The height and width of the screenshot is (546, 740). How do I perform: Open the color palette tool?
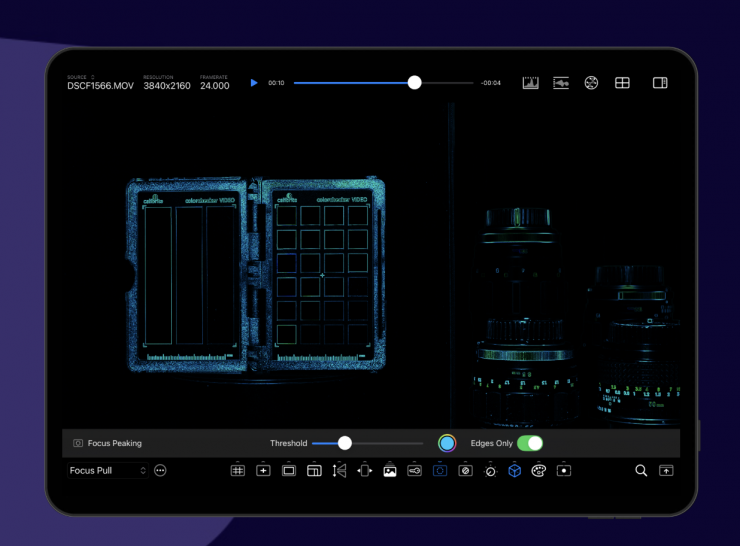[538, 470]
